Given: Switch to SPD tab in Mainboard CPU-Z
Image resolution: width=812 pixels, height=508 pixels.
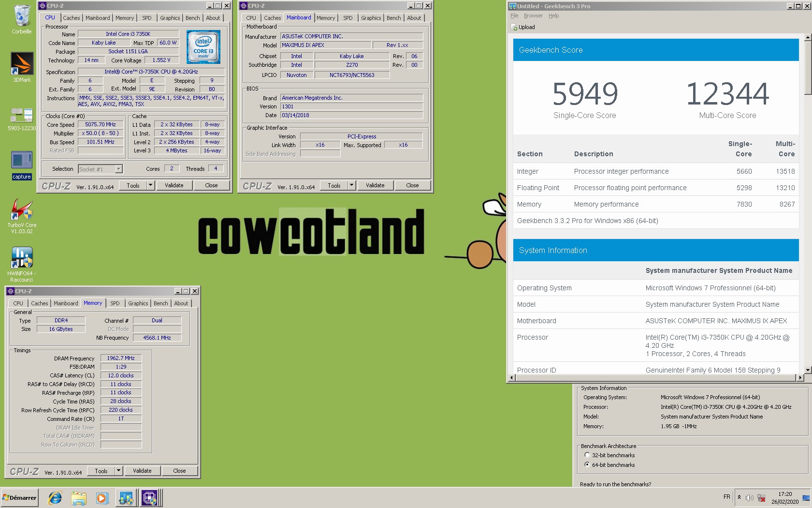Looking at the screenshot, I should coord(348,18).
